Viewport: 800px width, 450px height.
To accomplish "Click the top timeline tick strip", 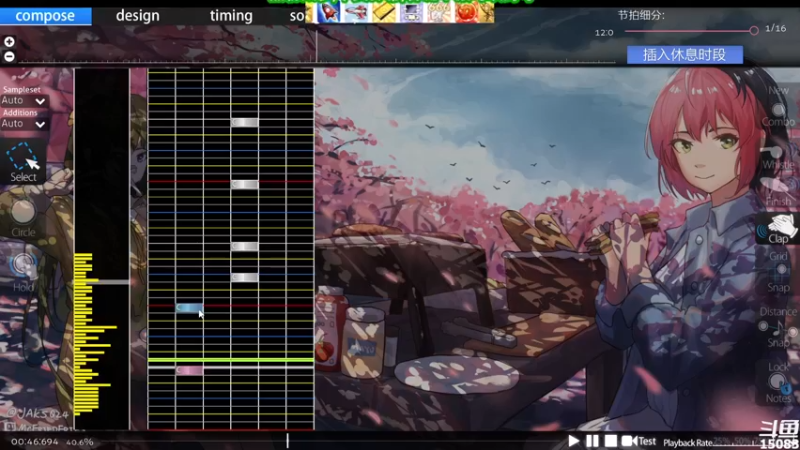I will coord(316,62).
